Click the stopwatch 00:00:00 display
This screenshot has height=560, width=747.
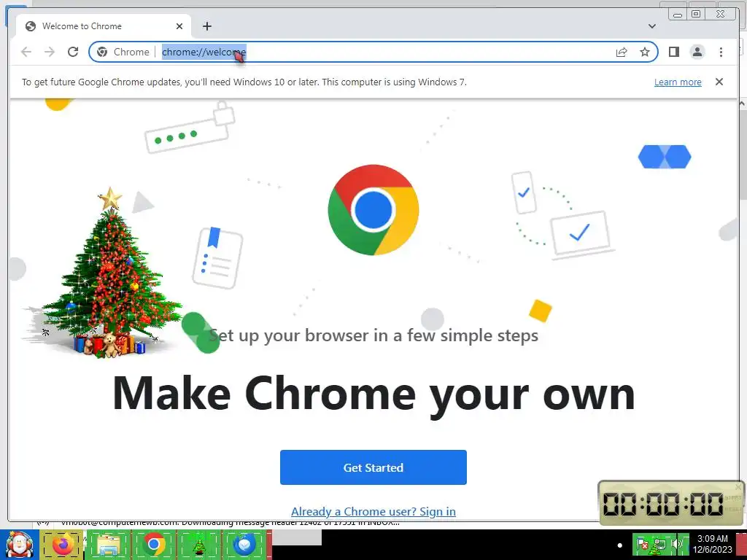click(x=663, y=503)
